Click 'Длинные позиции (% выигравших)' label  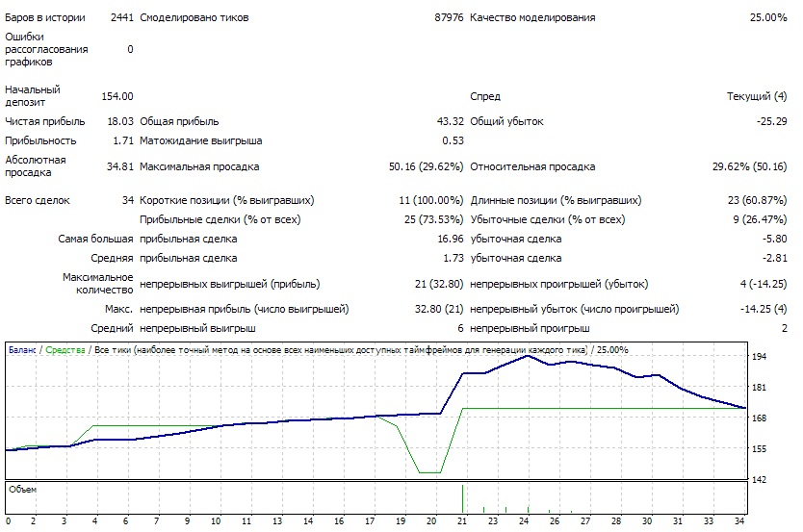(556, 200)
